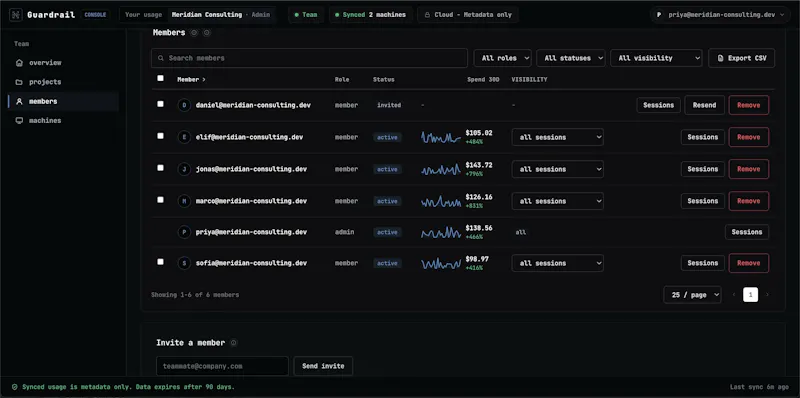Click the teammate@company.com email field
This screenshot has height=398, width=800.
222,366
